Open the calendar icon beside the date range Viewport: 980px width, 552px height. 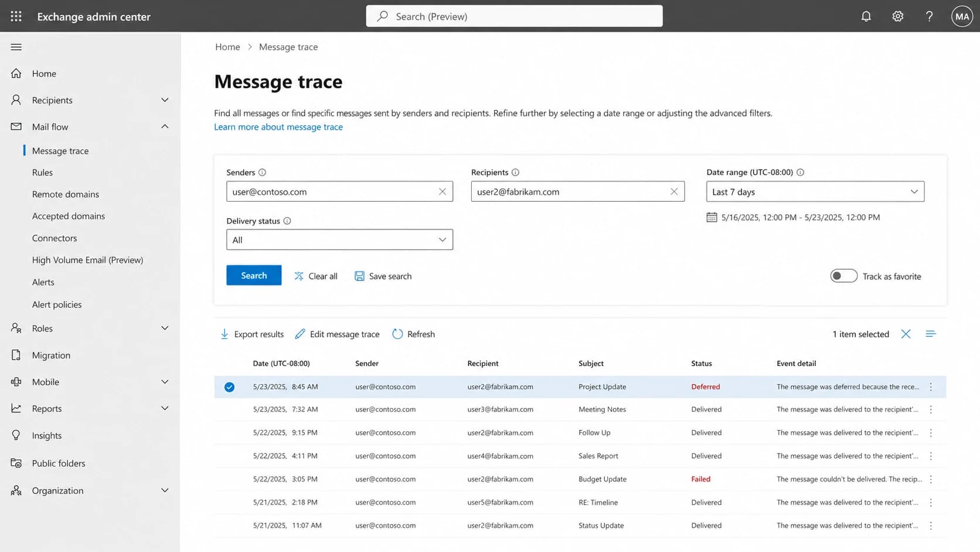point(712,217)
